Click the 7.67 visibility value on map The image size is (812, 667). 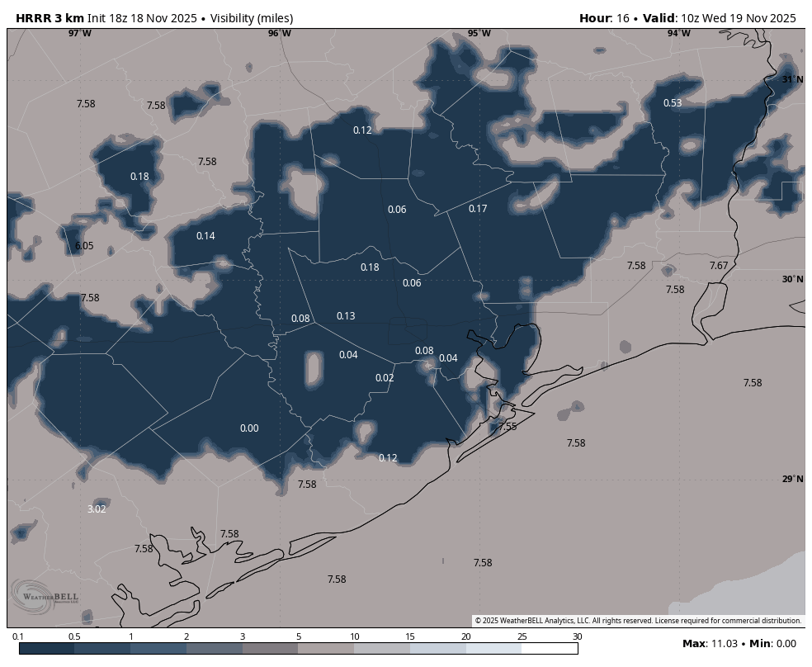coord(719,266)
